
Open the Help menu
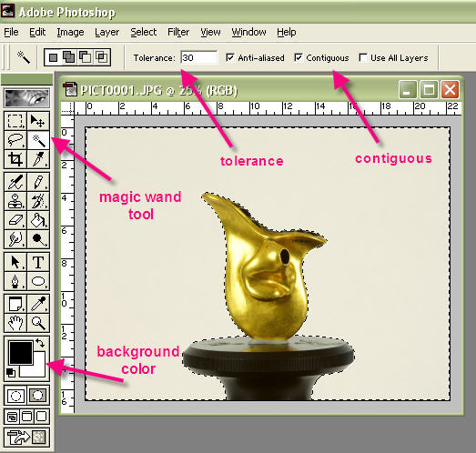(x=287, y=32)
